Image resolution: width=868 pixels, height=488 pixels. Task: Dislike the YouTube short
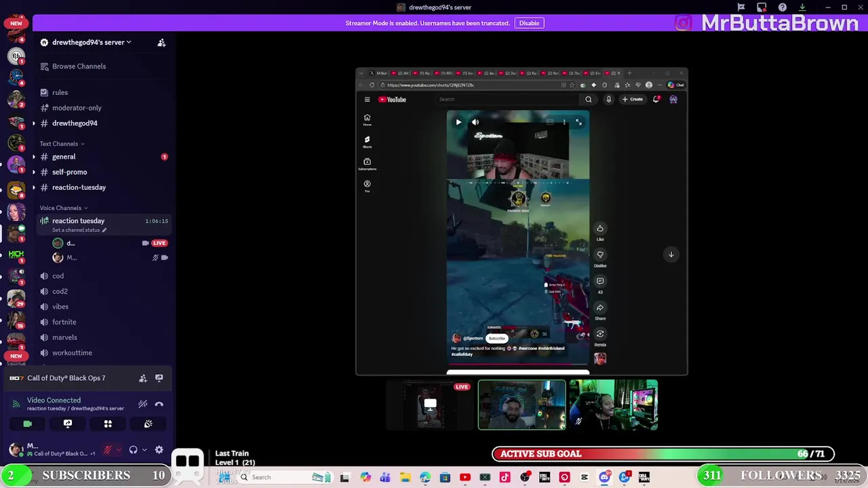600,255
